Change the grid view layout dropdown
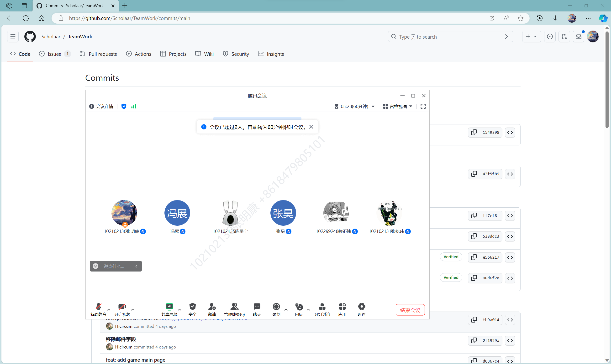 tap(398, 106)
